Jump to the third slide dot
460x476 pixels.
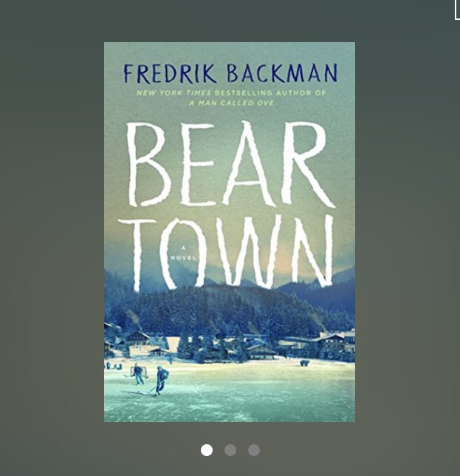click(254, 450)
